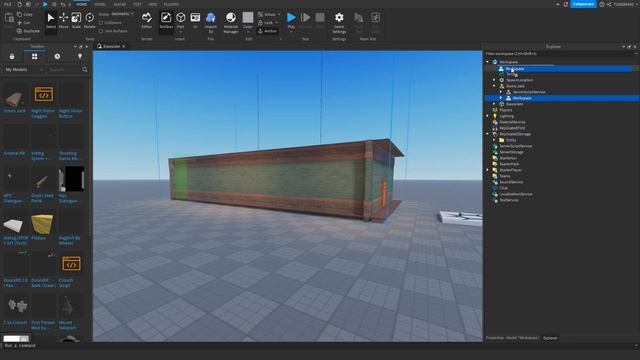Select the Teams service item
This screenshot has width=640, height=360.
[x=505, y=176]
